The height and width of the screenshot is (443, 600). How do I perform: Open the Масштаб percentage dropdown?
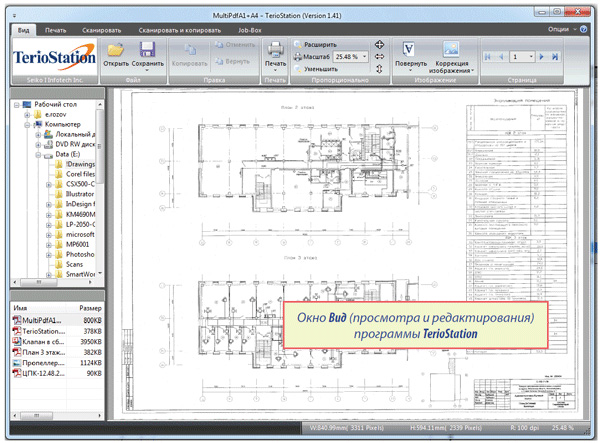(364, 57)
